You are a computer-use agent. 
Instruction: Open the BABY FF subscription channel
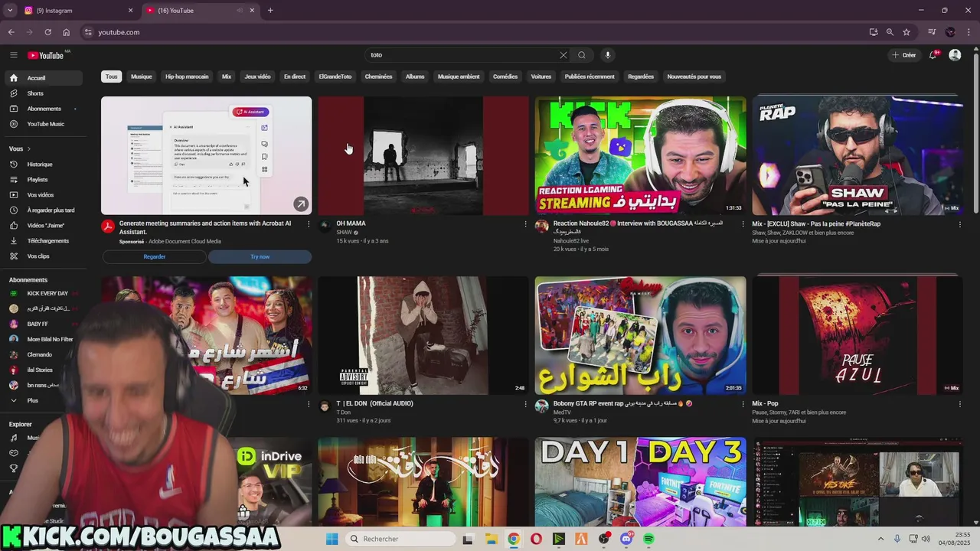coord(43,324)
